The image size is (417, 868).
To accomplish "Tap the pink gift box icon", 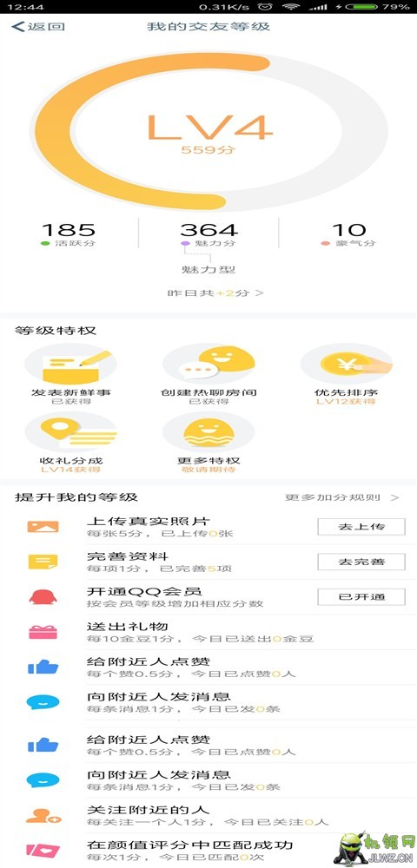I will [43, 632].
